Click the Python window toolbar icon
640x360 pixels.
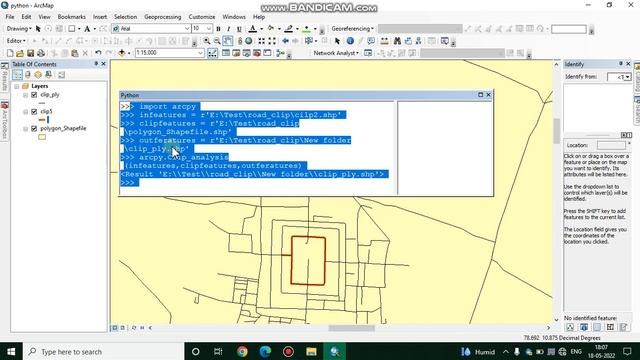267,53
